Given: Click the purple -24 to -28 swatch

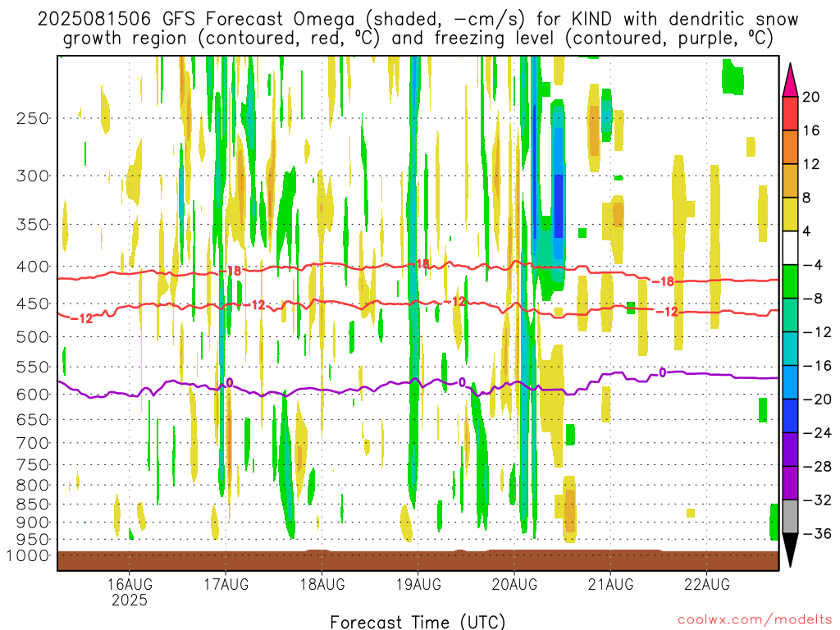Looking at the screenshot, I should 790,450.
